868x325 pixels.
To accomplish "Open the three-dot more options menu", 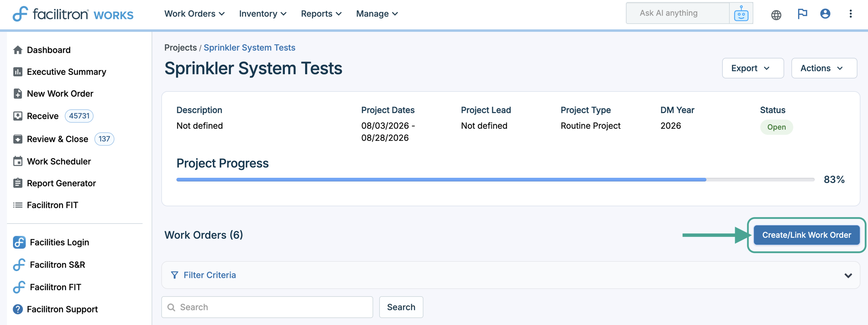I will (x=850, y=14).
